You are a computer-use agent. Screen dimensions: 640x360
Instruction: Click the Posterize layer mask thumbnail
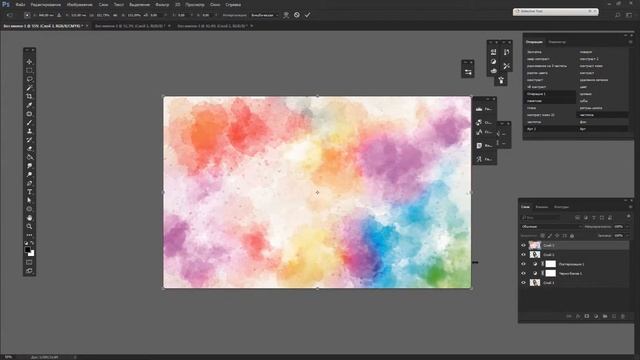pos(551,264)
